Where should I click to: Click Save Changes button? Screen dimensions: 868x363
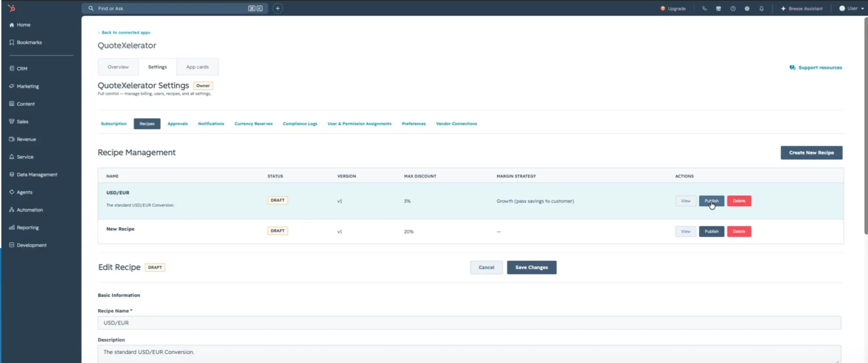[532, 268]
